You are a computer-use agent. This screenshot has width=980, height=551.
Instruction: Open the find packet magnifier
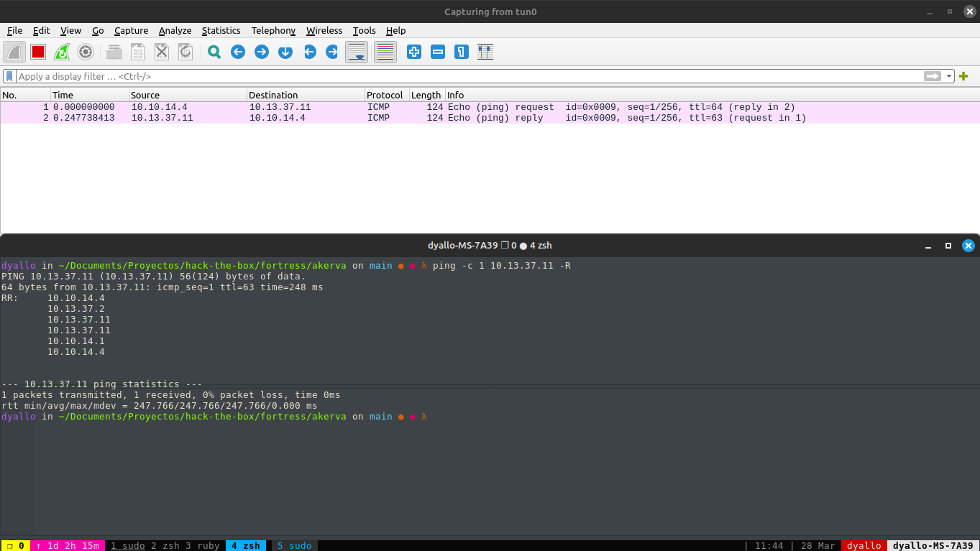[214, 52]
